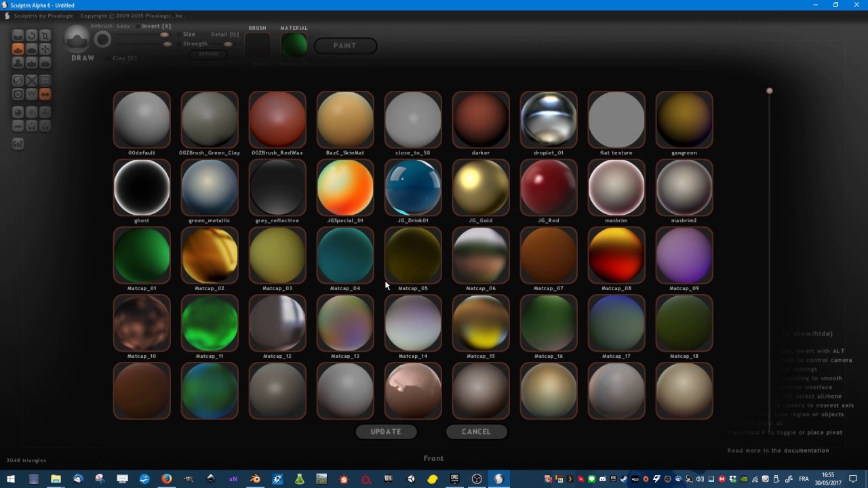This screenshot has width=868, height=488.
Task: Choose the ghost material sphere
Action: 142,188
